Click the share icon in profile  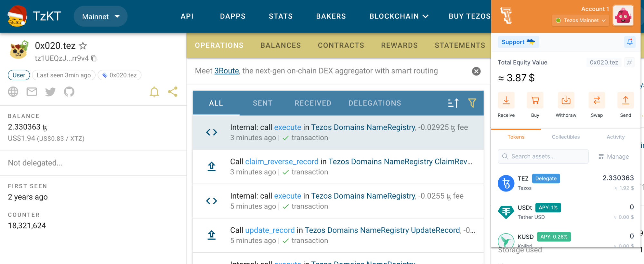(x=173, y=92)
